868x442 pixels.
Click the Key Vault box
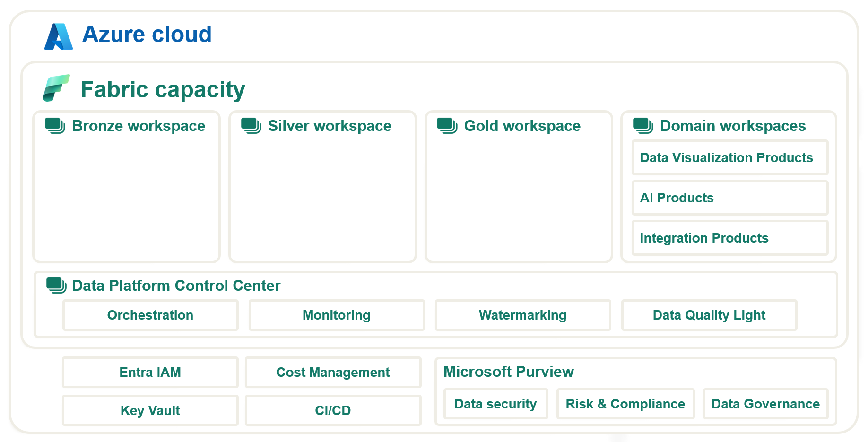(150, 410)
